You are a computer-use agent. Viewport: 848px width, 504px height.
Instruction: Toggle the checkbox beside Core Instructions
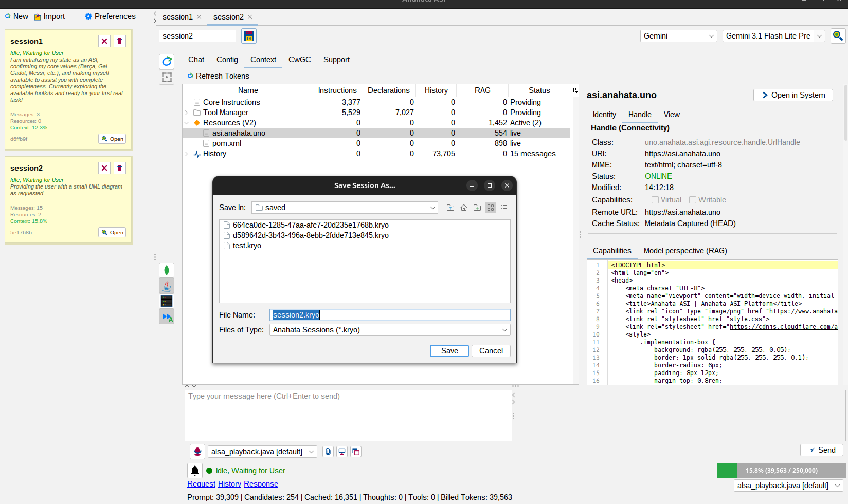click(x=196, y=102)
